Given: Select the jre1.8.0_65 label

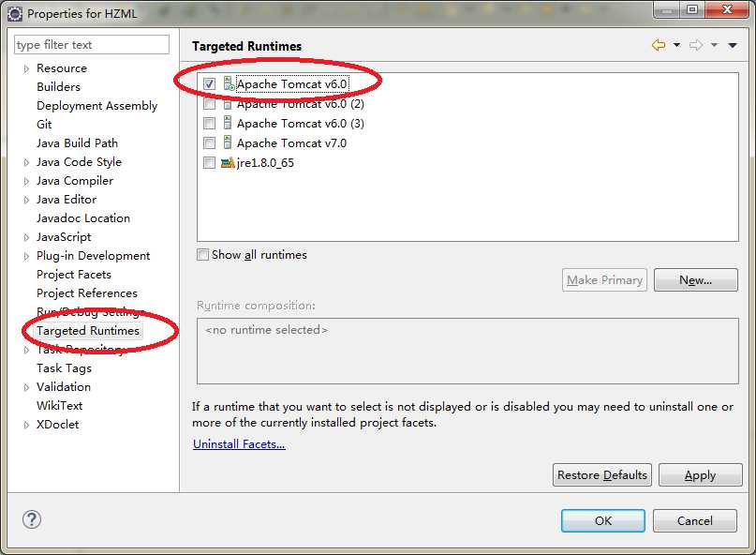Looking at the screenshot, I should 265,163.
